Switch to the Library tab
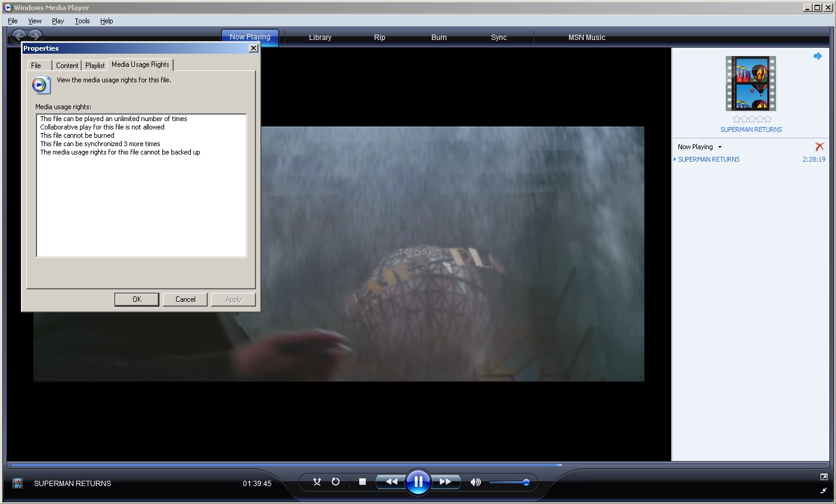Image resolution: width=836 pixels, height=504 pixels. (x=320, y=37)
